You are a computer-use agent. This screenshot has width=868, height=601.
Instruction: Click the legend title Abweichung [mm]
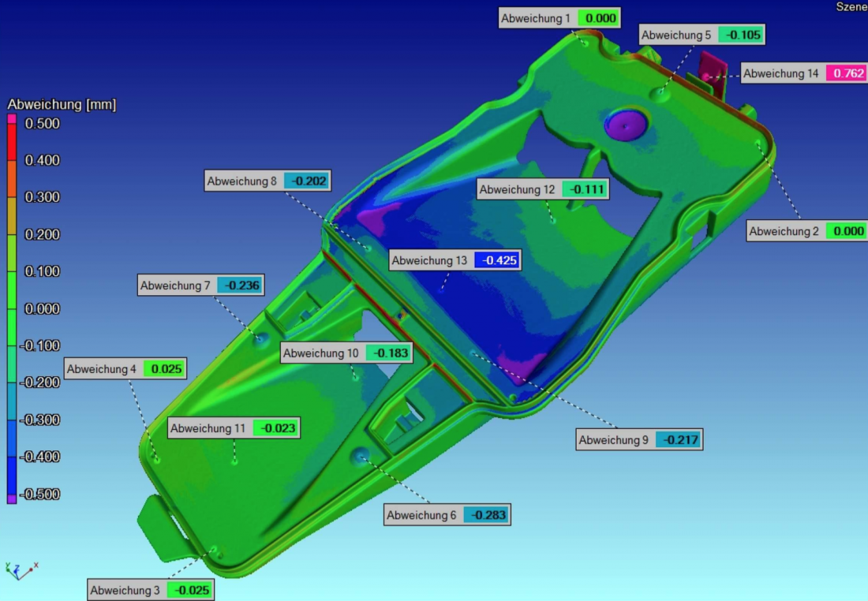click(62, 104)
